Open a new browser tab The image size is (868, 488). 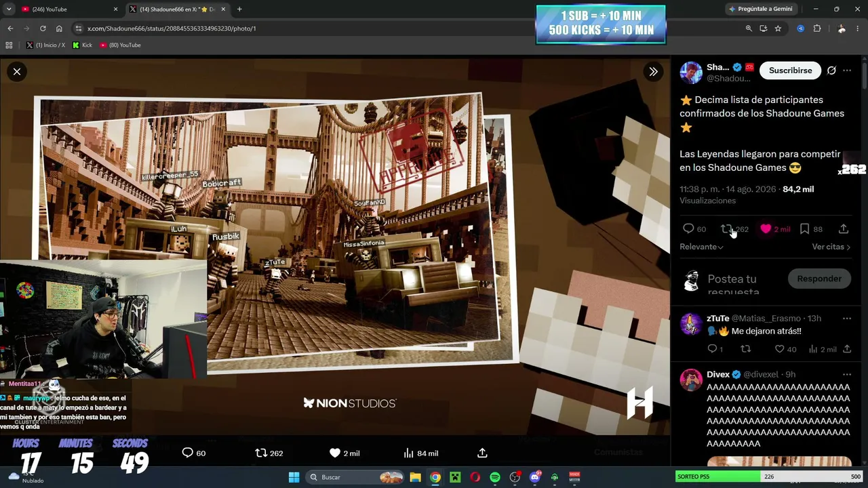(x=239, y=9)
